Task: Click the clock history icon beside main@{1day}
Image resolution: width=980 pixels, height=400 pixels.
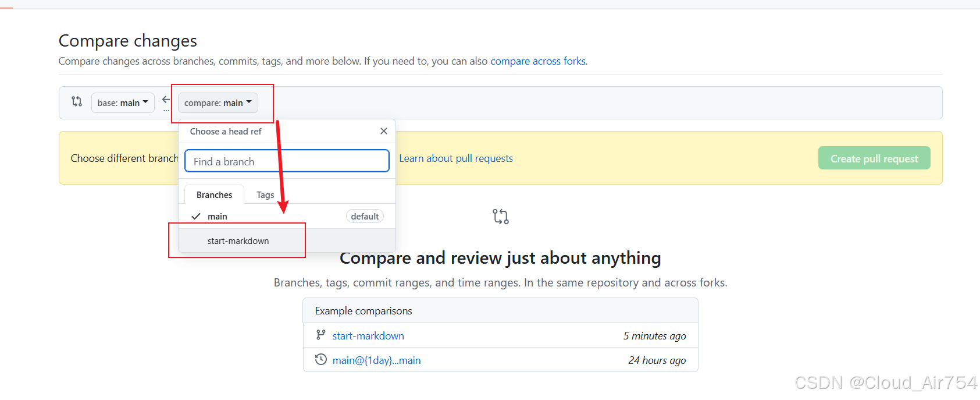Action: [320, 359]
